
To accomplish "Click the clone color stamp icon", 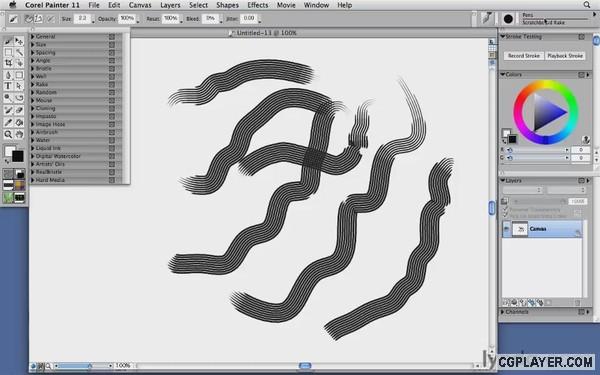I will (585, 139).
